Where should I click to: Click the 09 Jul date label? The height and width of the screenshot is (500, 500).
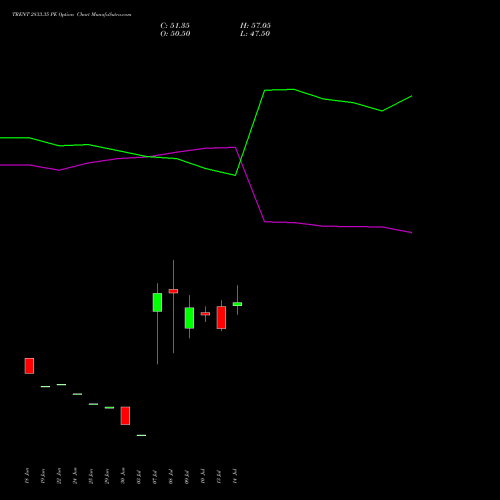tap(187, 477)
